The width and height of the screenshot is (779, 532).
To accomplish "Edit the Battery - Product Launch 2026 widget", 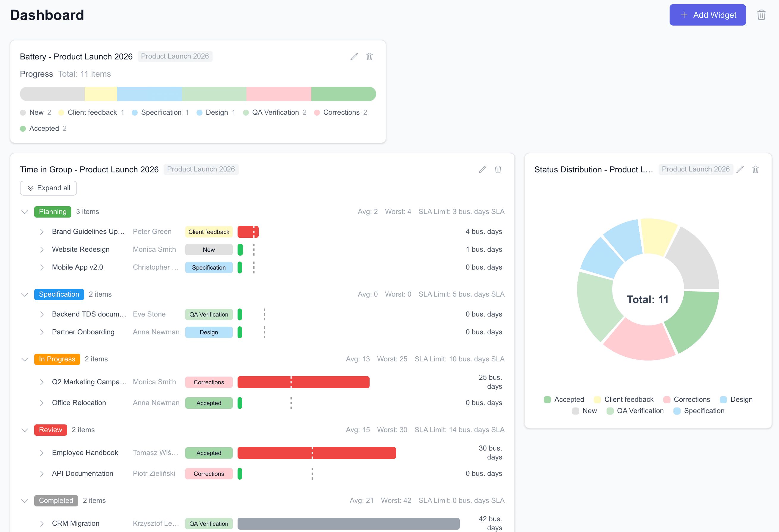I will pyautogui.click(x=354, y=56).
